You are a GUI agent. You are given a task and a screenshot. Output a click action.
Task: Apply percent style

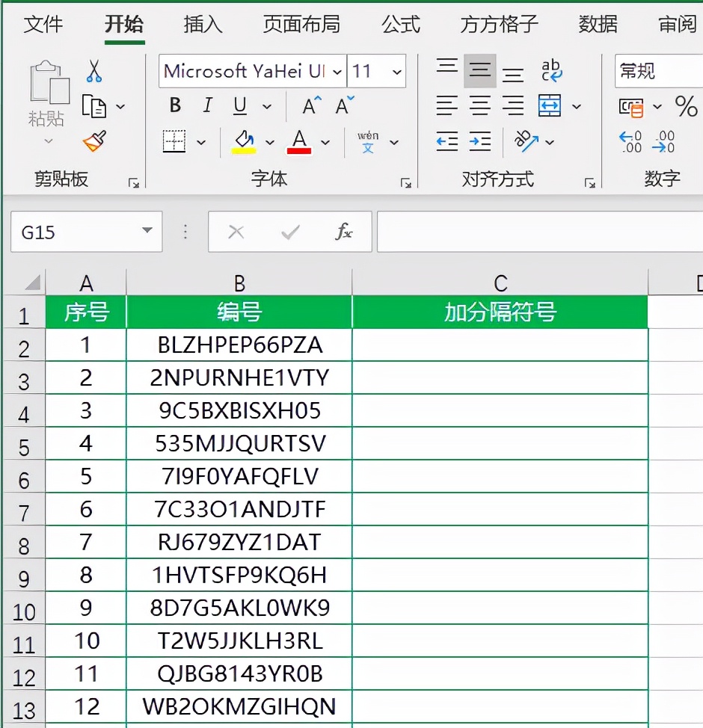pyautogui.click(x=687, y=106)
